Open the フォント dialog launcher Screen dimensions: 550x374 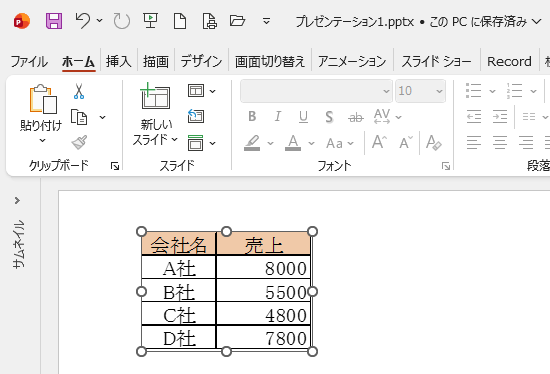click(x=446, y=166)
